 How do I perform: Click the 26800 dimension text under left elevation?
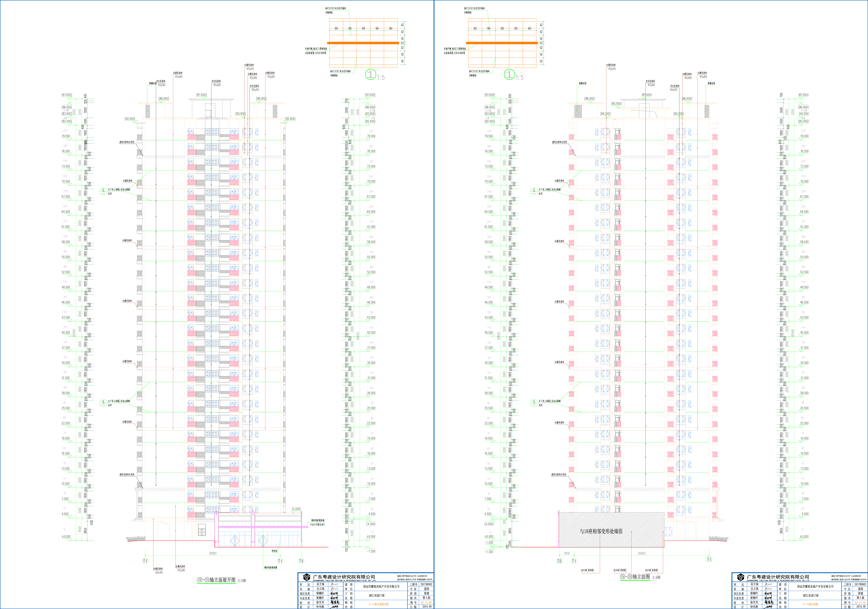click(212, 554)
